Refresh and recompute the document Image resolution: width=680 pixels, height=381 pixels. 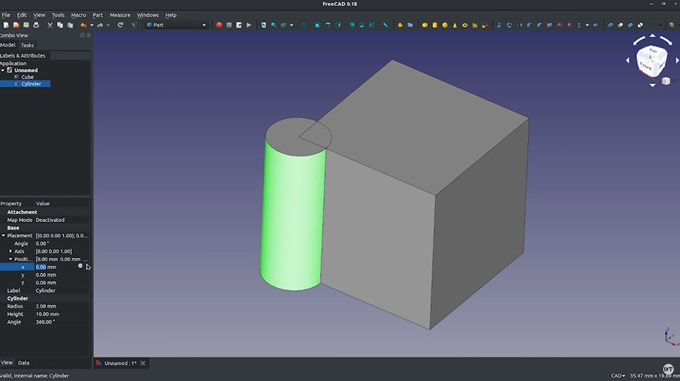click(x=120, y=25)
